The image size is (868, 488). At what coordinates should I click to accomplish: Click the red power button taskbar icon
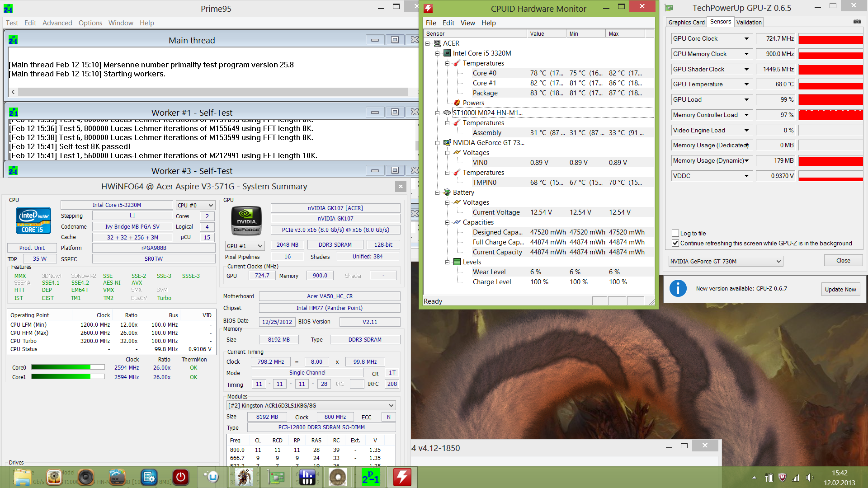[x=181, y=477]
